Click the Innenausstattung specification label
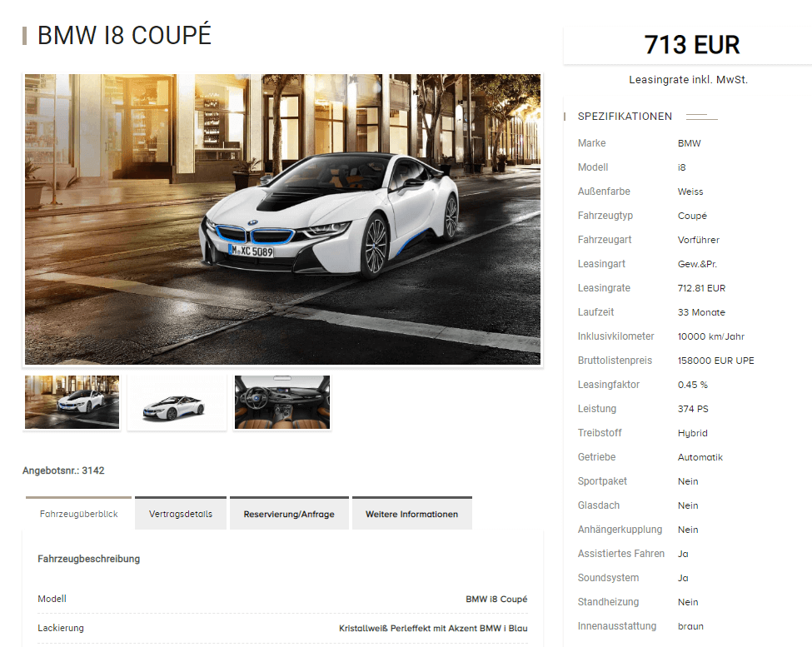Screen dimensions: 812x647 coord(617,626)
